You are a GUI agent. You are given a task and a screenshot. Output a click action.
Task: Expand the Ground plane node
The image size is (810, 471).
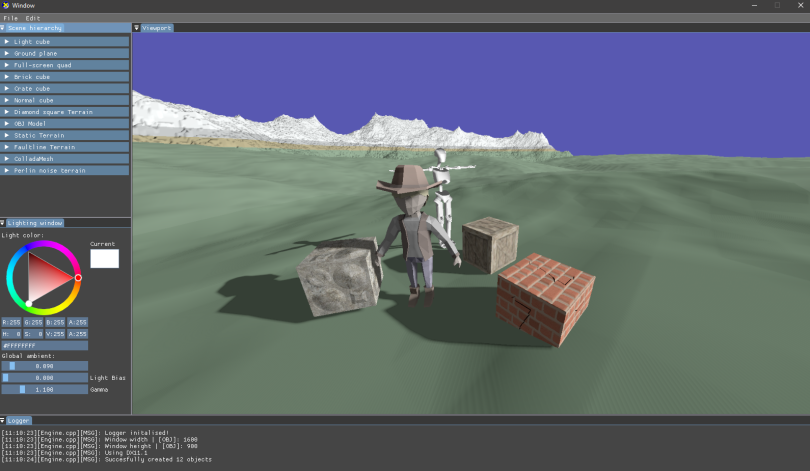7,53
